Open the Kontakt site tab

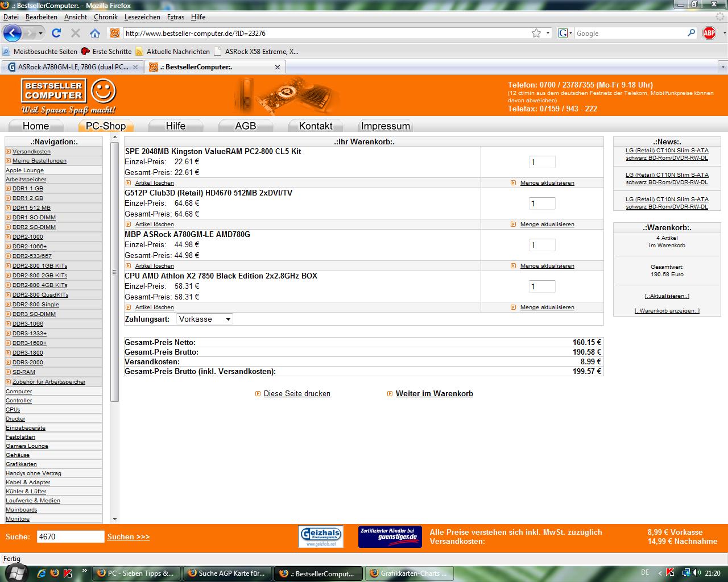[316, 126]
